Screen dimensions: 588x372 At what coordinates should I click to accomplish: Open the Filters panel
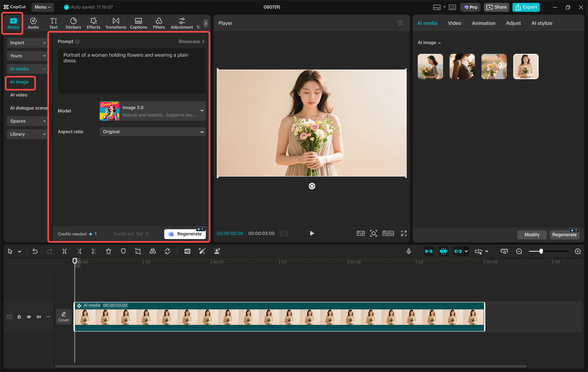coord(159,23)
